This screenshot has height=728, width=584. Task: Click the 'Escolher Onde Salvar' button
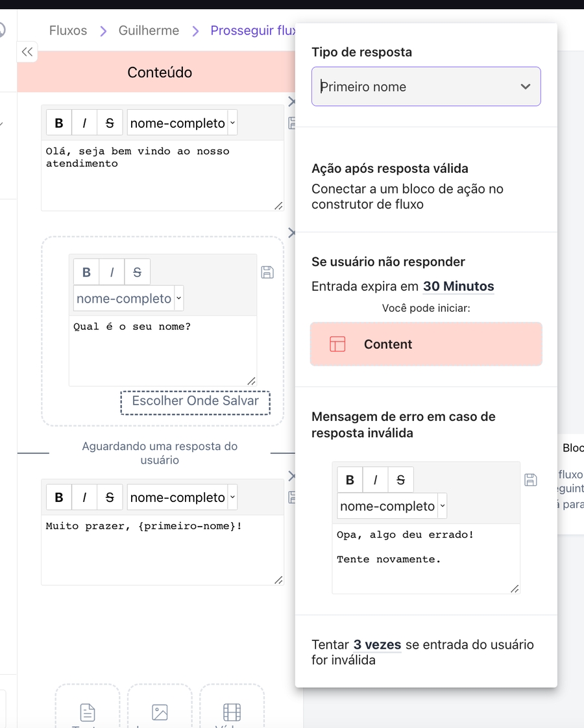click(x=195, y=401)
